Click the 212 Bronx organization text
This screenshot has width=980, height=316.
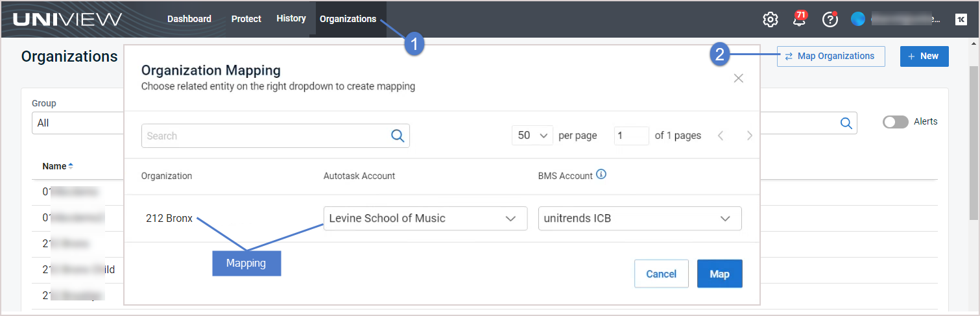[x=169, y=218]
